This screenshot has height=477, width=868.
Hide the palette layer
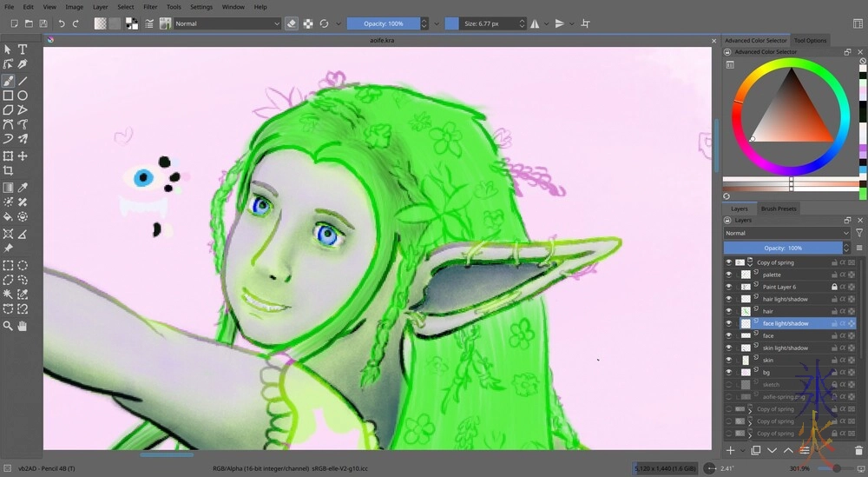728,275
